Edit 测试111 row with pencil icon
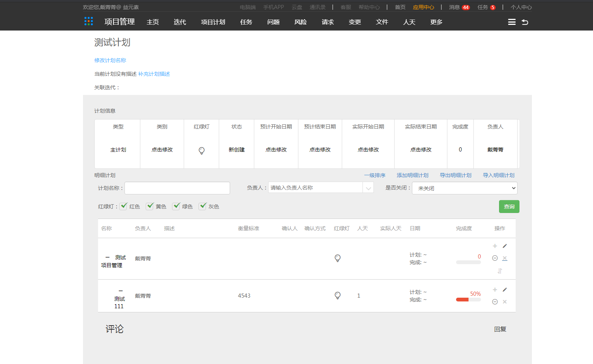 point(505,290)
